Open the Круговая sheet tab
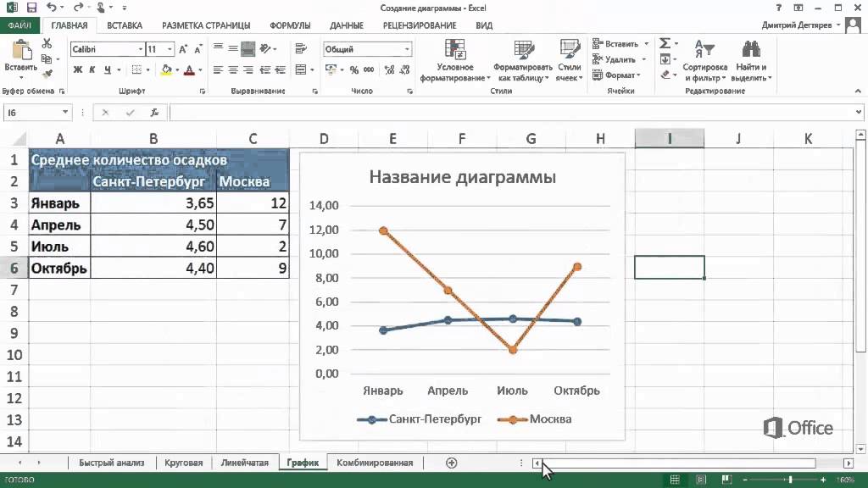This screenshot has height=488, width=868. pos(183,463)
